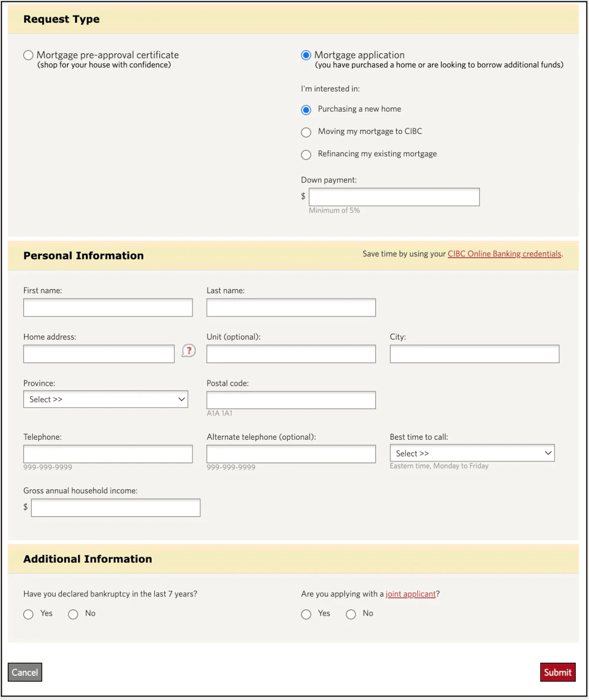Open the joint applicant link
The width and height of the screenshot is (589, 700).
411,594
